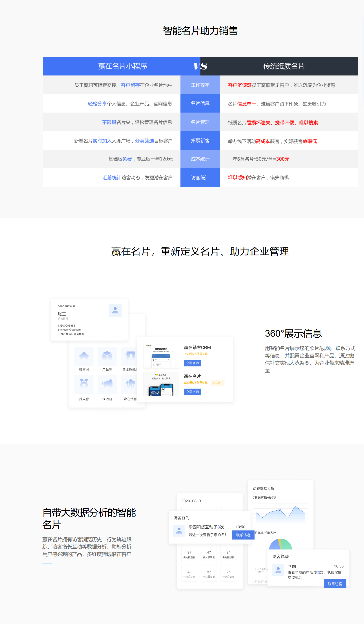Open the 赢在名片 product thumbnail image

pyautogui.click(x=161, y=384)
